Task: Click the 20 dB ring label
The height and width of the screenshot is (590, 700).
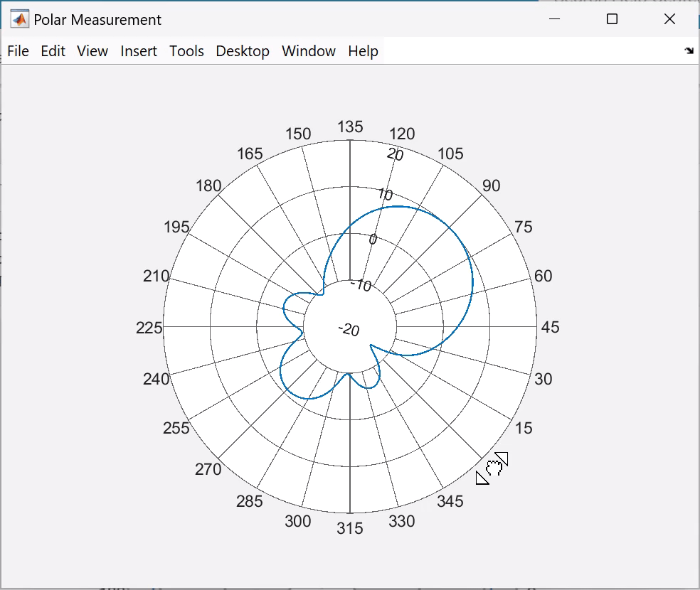Action: (395, 152)
